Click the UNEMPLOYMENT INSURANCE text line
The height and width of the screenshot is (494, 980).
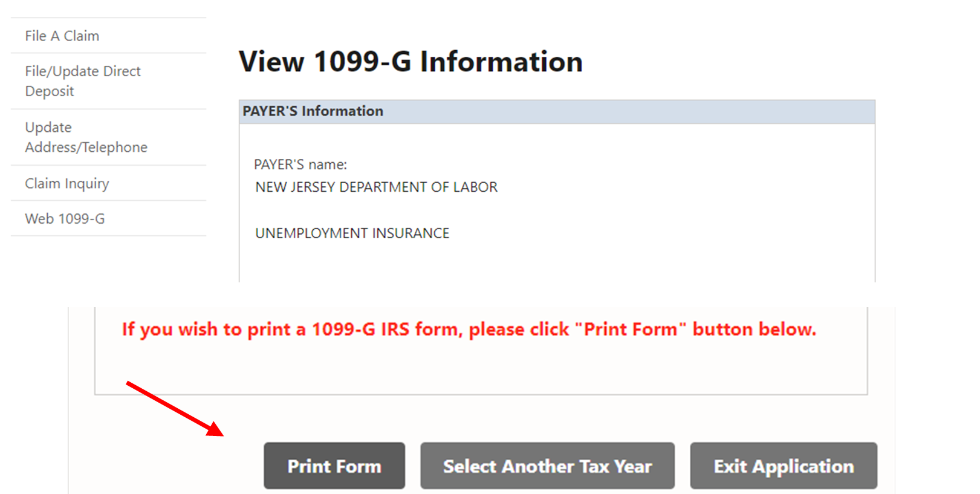(352, 233)
